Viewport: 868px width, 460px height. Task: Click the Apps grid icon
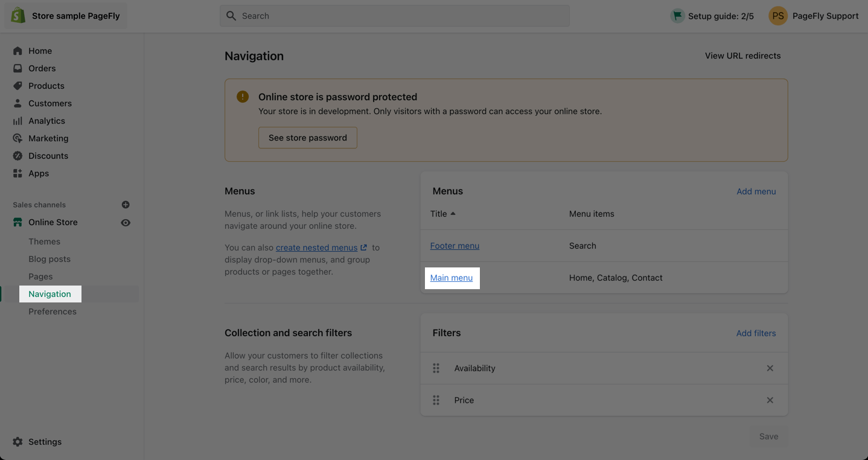pyautogui.click(x=18, y=173)
